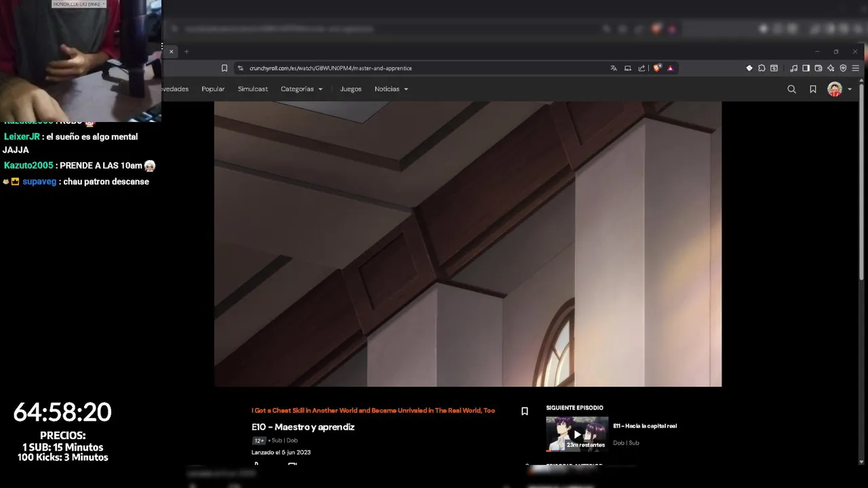Click the E10 - Maestro y aprendiz heading
Screen dimensions: 868x488
(x=303, y=427)
